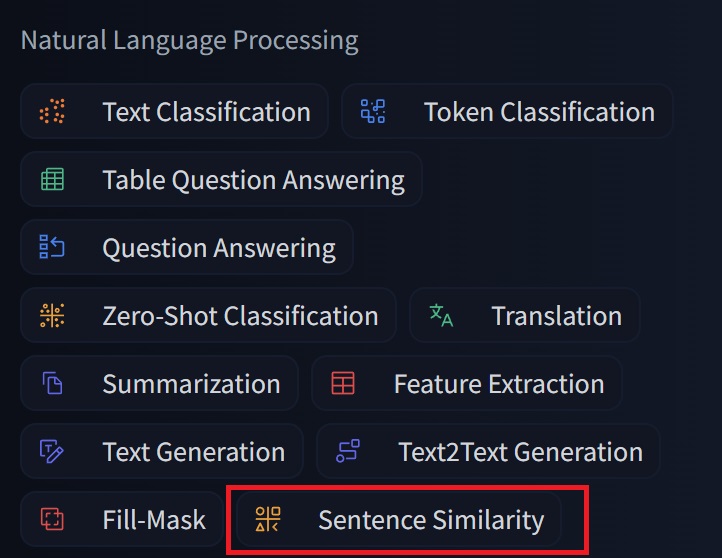The height and width of the screenshot is (558, 722).
Task: Click the Question Answering icon
Action: click(52, 248)
